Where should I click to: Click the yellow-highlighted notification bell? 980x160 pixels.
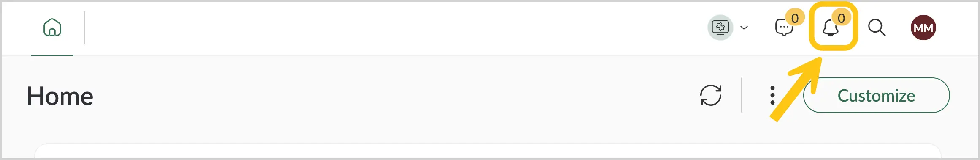point(830,28)
